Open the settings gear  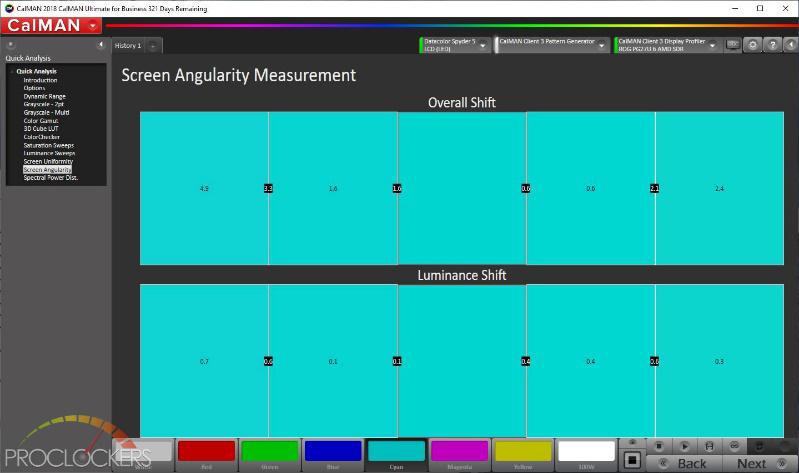click(753, 45)
